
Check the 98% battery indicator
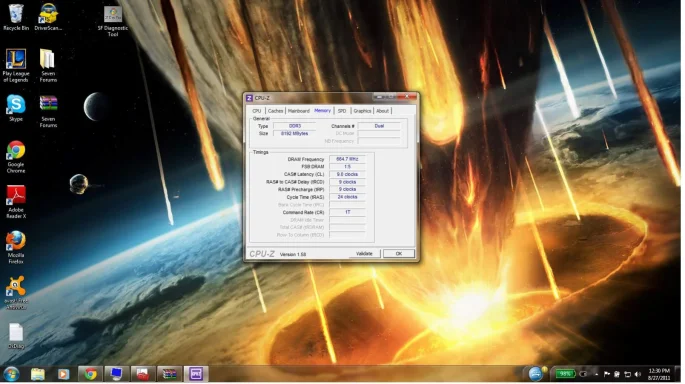[x=565, y=374]
